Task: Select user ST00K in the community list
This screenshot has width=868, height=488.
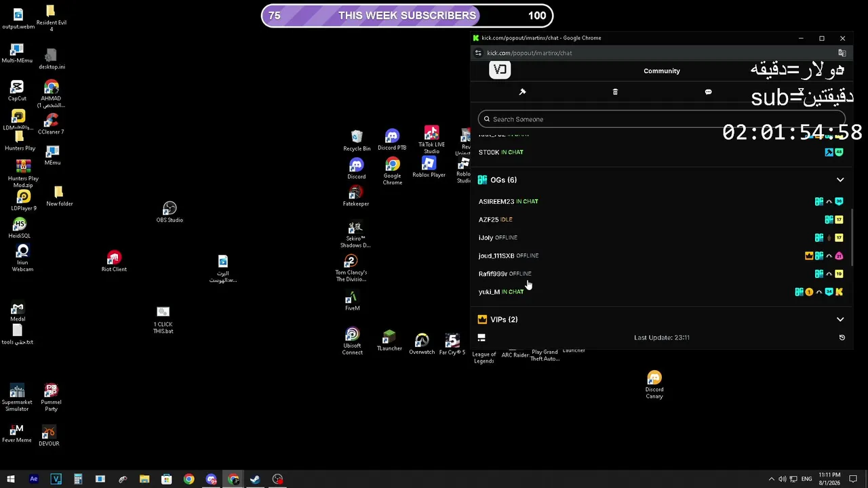Action: pyautogui.click(x=489, y=152)
